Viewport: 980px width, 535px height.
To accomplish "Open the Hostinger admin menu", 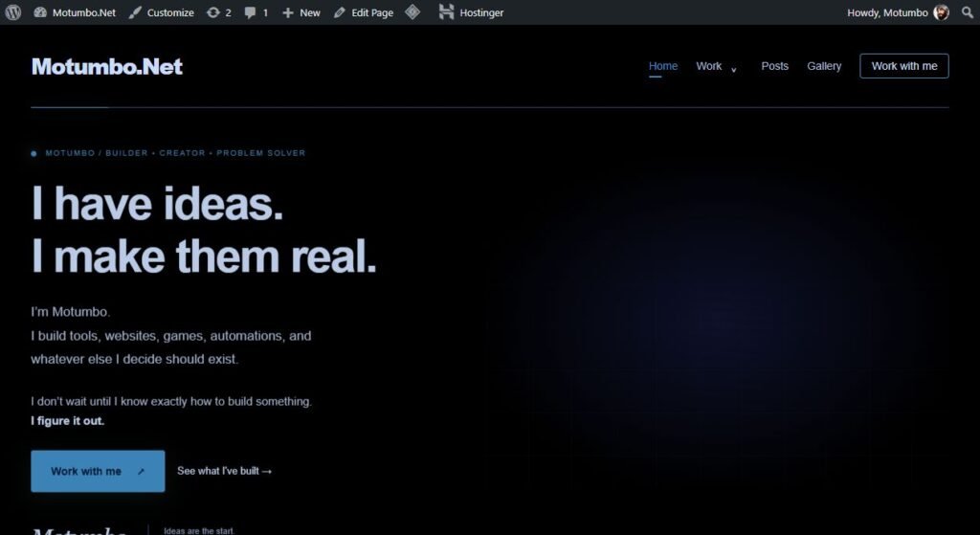I will point(471,12).
